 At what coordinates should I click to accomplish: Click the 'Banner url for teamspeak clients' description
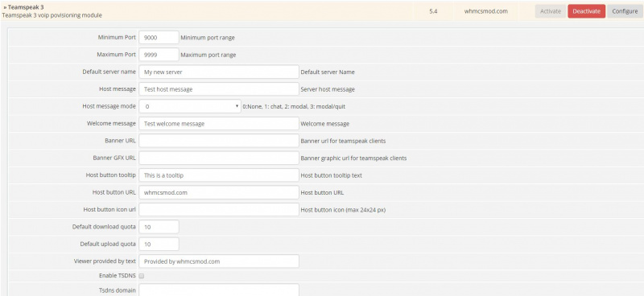point(343,141)
